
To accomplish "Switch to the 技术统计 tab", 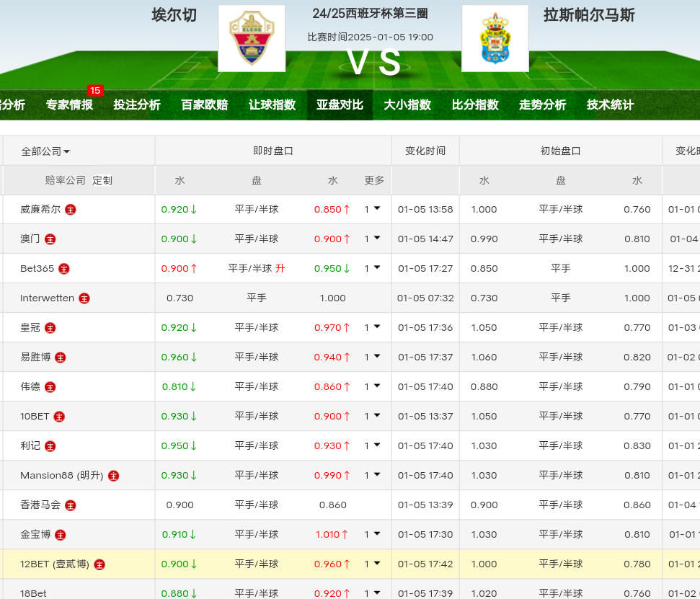I will [x=611, y=105].
